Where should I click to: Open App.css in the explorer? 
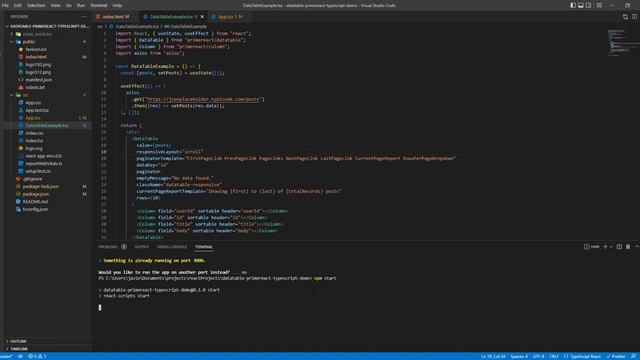pos(33,102)
